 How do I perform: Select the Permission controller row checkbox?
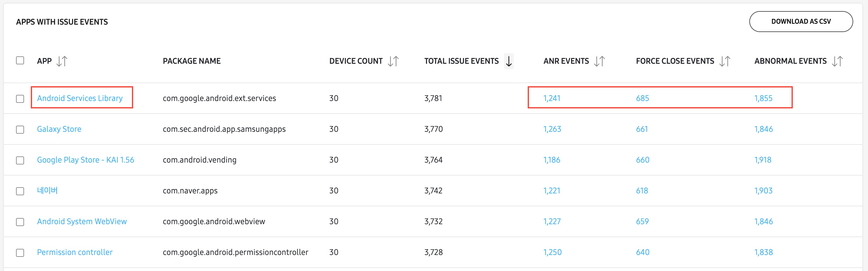20,253
